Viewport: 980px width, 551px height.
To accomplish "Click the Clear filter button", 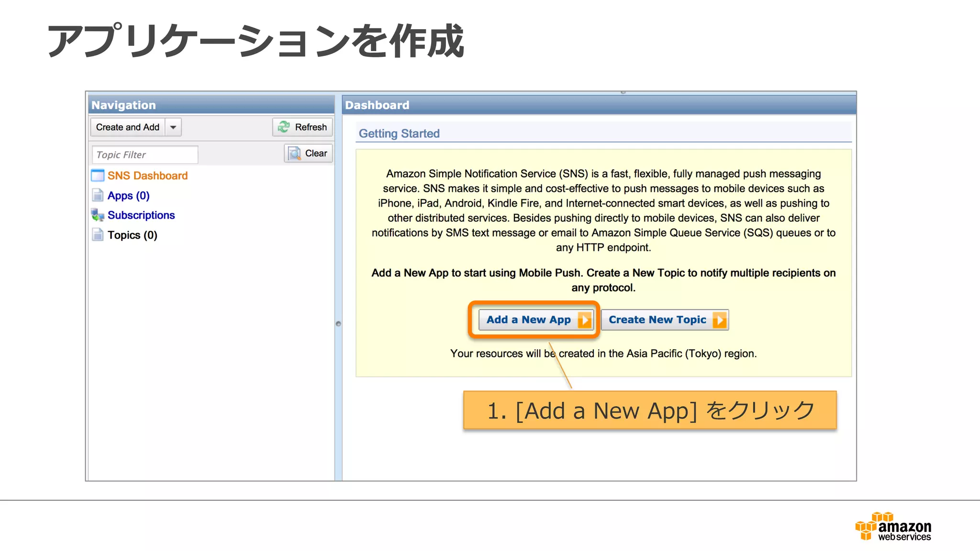I will click(308, 154).
